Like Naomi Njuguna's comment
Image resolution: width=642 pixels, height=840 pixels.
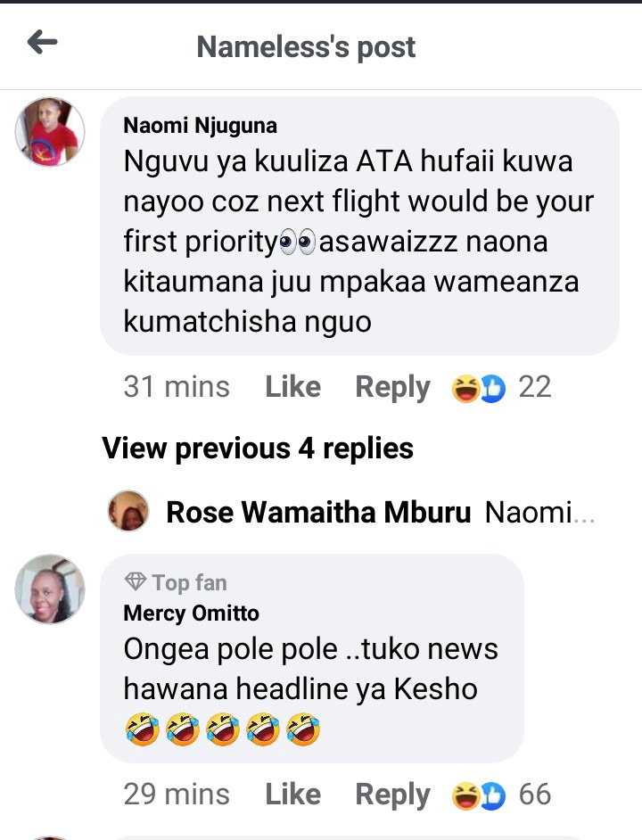pos(293,387)
